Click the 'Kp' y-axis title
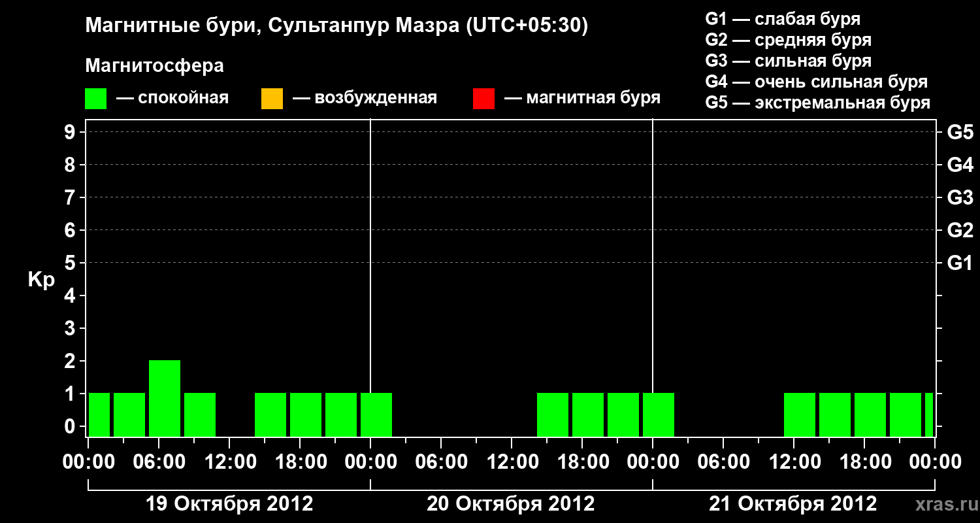 tap(41, 280)
